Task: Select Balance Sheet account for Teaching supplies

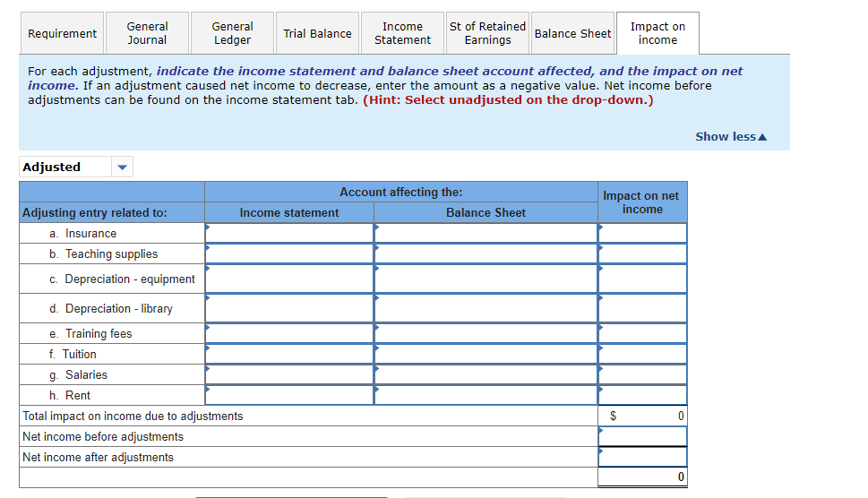Action: point(486,254)
